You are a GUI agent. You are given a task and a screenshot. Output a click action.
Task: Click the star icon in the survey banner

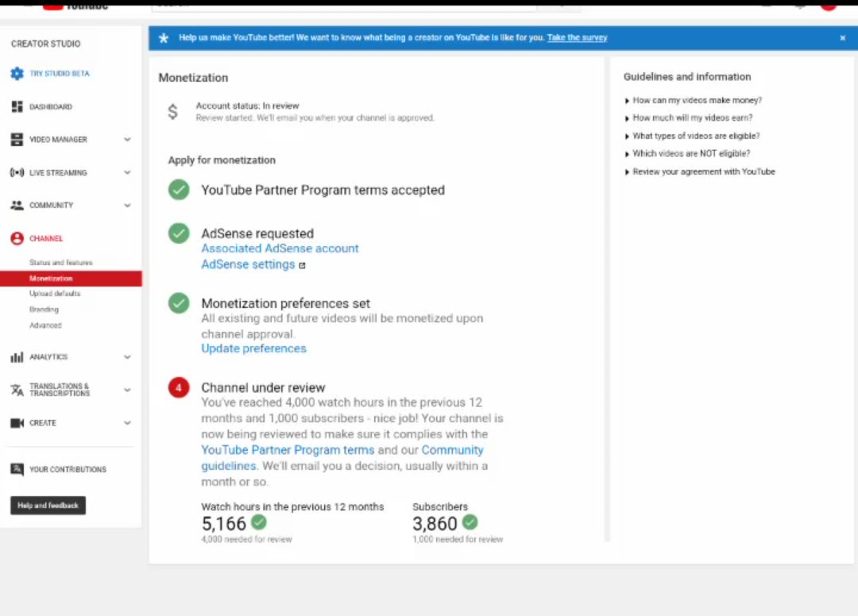[x=164, y=38]
